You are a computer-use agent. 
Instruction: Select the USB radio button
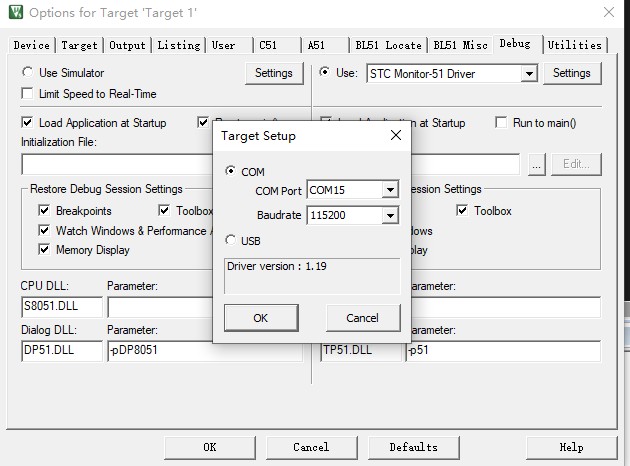(230, 240)
